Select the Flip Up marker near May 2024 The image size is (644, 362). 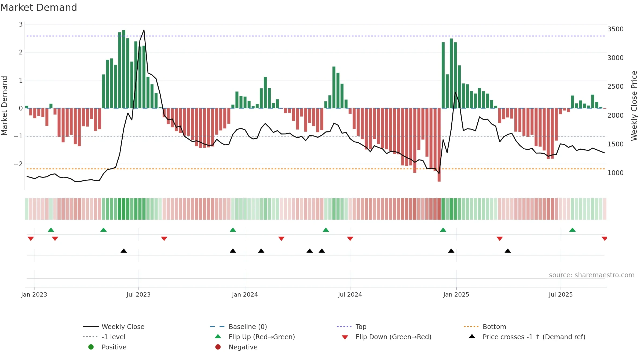(x=326, y=230)
